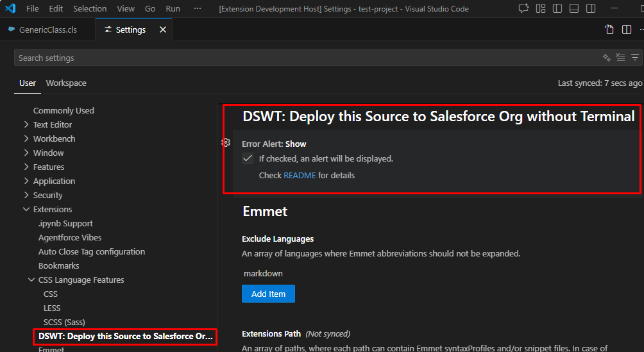
Task: Click Clear Settings Search Input icon
Action: (621, 58)
